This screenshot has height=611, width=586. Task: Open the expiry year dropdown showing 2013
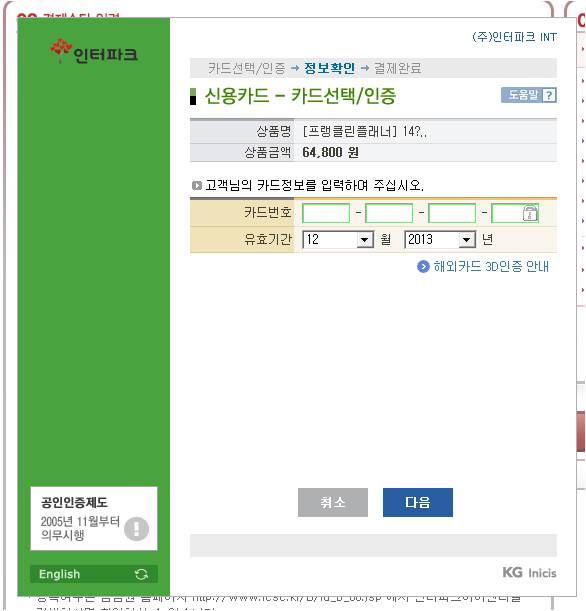pos(440,239)
